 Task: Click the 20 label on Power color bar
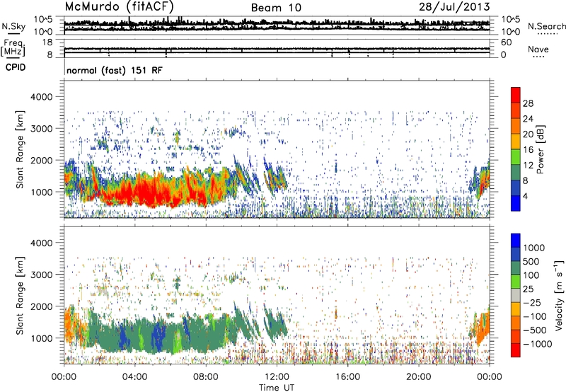point(528,134)
